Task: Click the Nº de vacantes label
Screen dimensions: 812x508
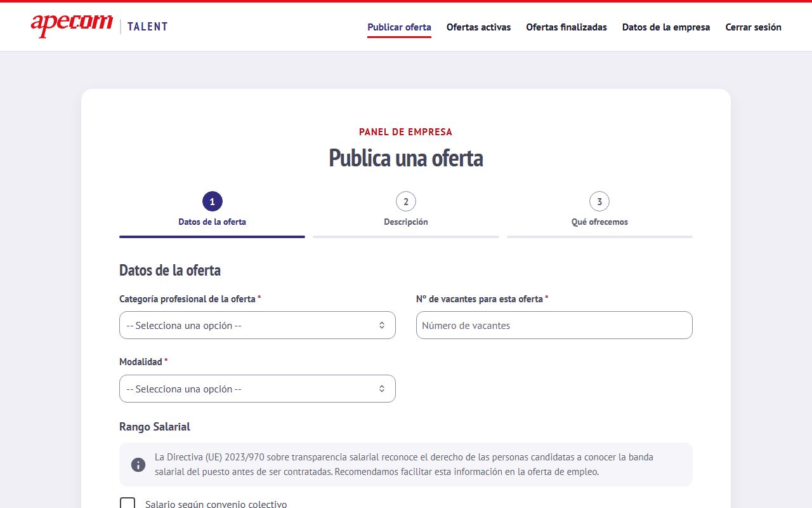Action: (482, 299)
